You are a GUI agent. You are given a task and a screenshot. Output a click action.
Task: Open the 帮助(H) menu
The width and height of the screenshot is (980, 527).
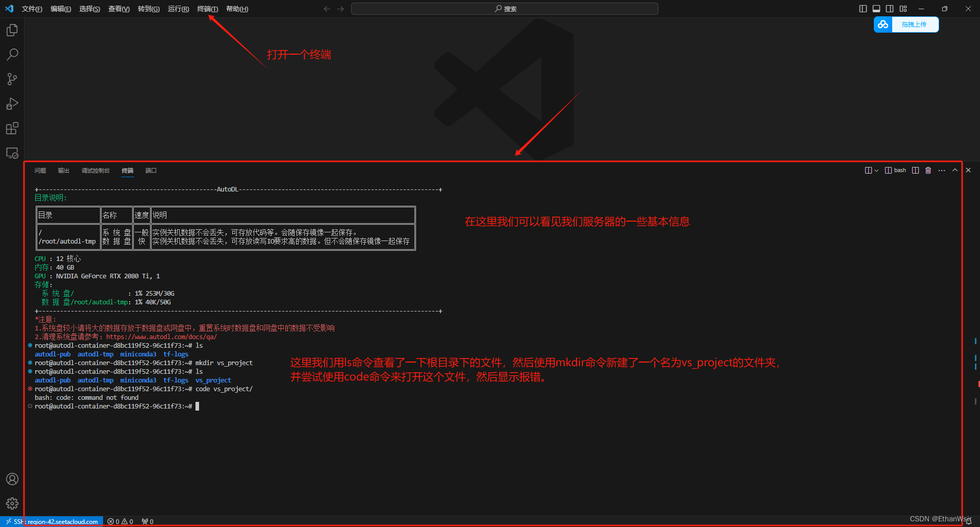pyautogui.click(x=237, y=9)
